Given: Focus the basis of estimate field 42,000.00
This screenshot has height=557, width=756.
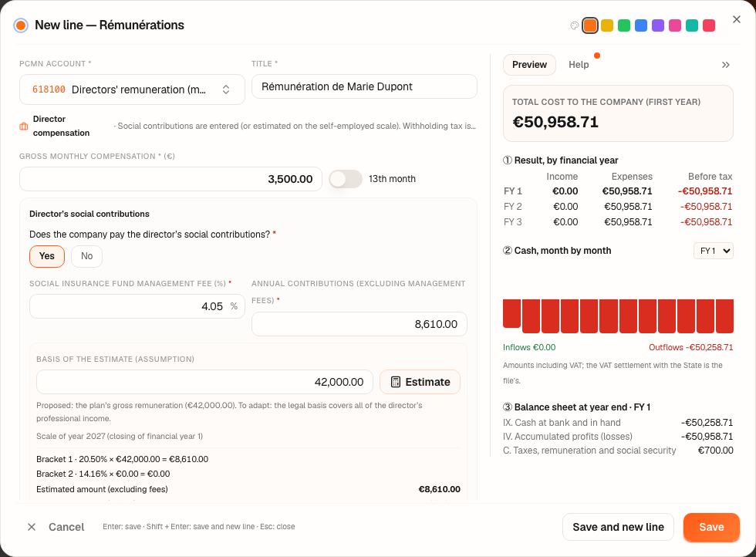Looking at the screenshot, I should pyautogui.click(x=204, y=382).
